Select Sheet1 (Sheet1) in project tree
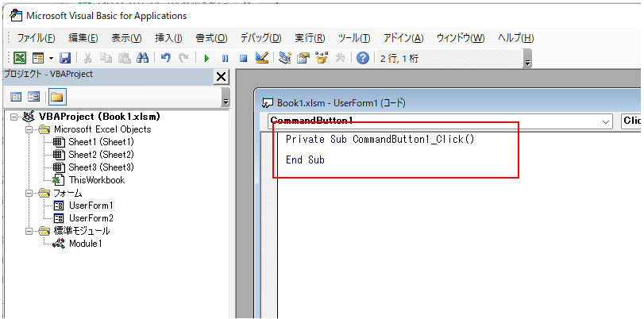644x319 pixels. click(x=101, y=142)
